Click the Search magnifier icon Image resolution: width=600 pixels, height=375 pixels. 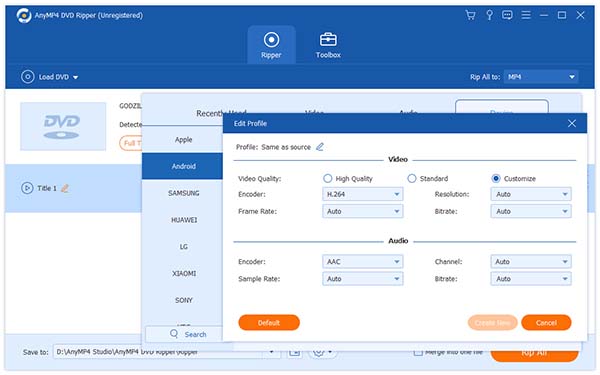point(174,334)
